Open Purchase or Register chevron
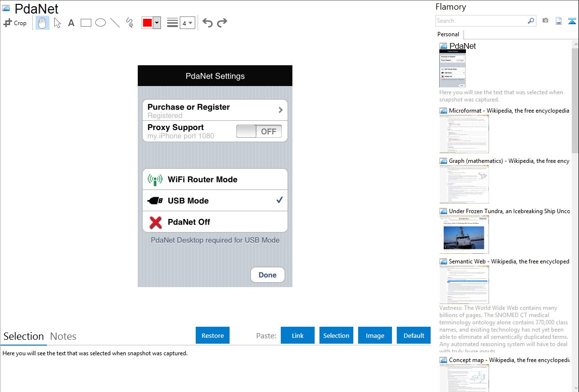 click(x=280, y=110)
